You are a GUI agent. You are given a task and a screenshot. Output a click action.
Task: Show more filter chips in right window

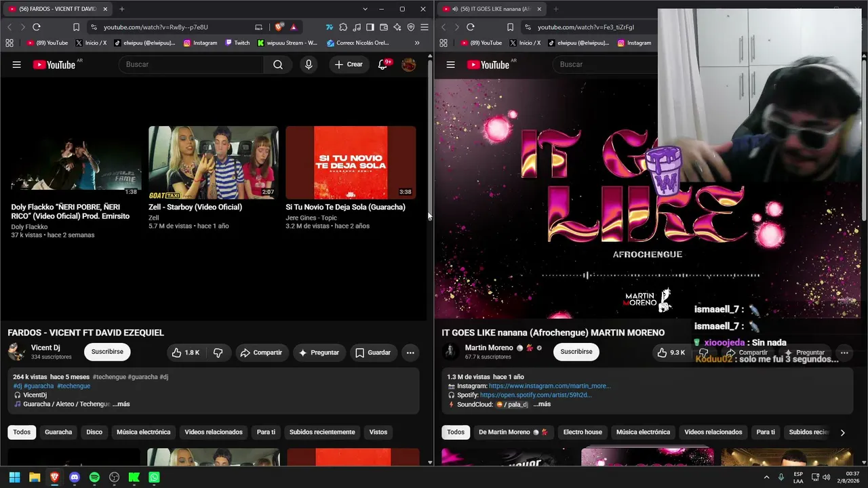843,432
